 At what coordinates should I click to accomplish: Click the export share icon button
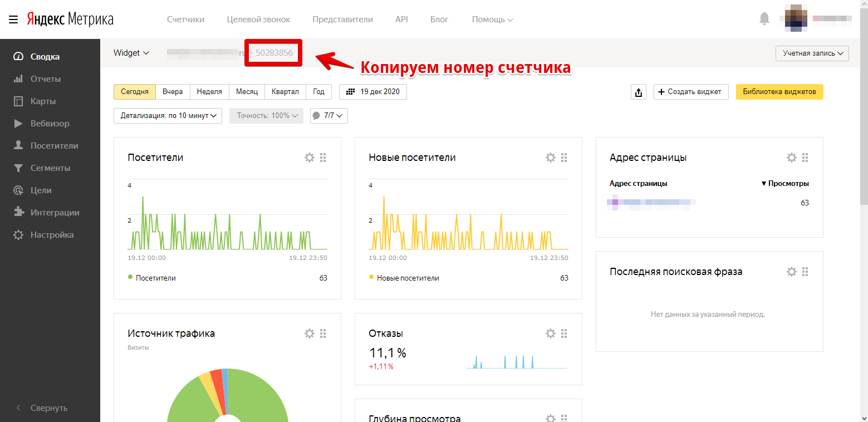639,92
